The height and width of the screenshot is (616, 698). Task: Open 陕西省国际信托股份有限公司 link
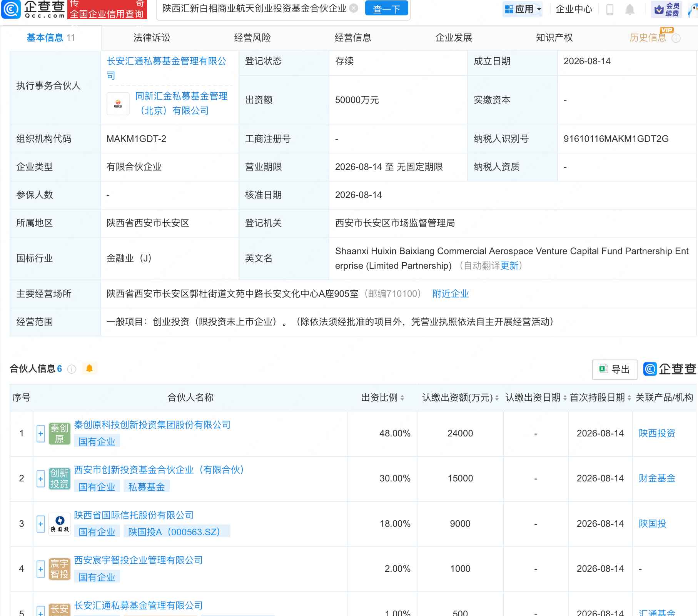(134, 515)
